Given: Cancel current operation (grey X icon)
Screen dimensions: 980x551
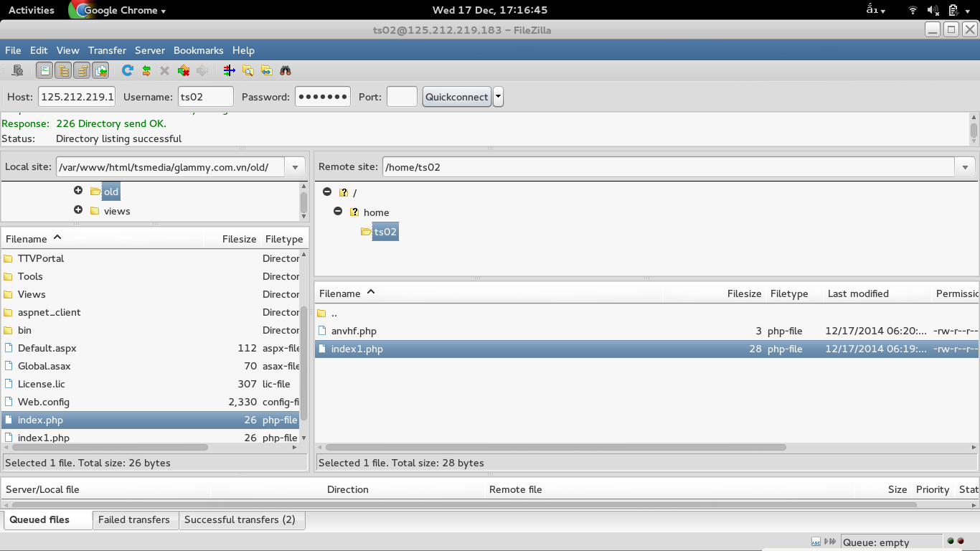Looking at the screenshot, I should coord(164,70).
